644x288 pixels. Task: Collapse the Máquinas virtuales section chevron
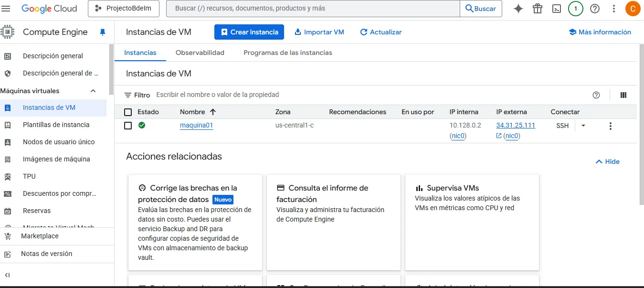click(93, 91)
